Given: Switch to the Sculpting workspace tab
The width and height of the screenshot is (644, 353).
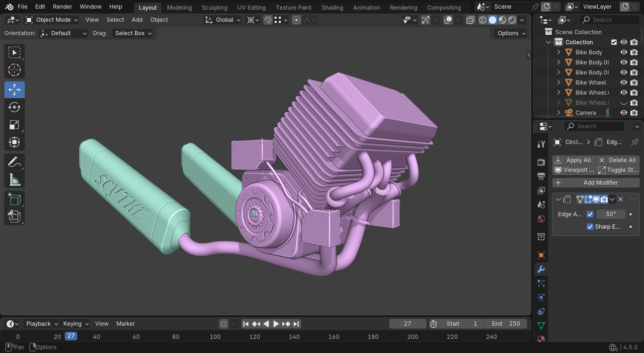Looking at the screenshot, I should tap(214, 8).
